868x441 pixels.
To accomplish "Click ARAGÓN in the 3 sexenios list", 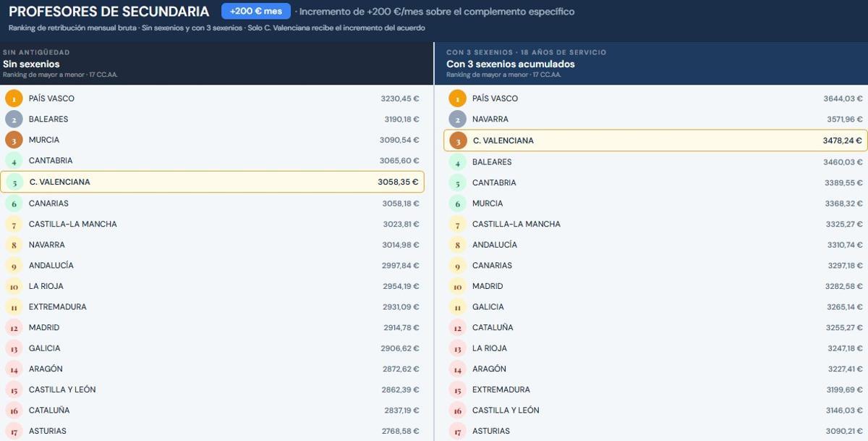I will click(489, 369).
